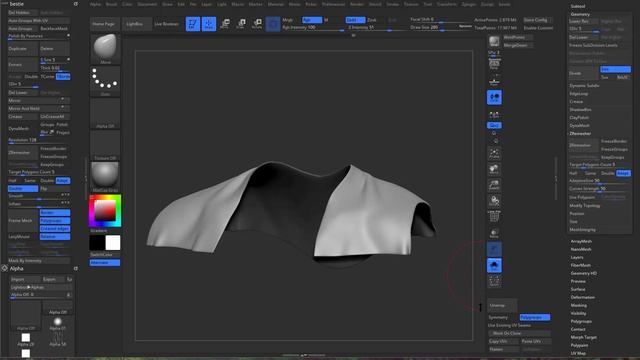Click the Move view navigation icon
This screenshot has width=640, height=360.
[x=494, y=169]
